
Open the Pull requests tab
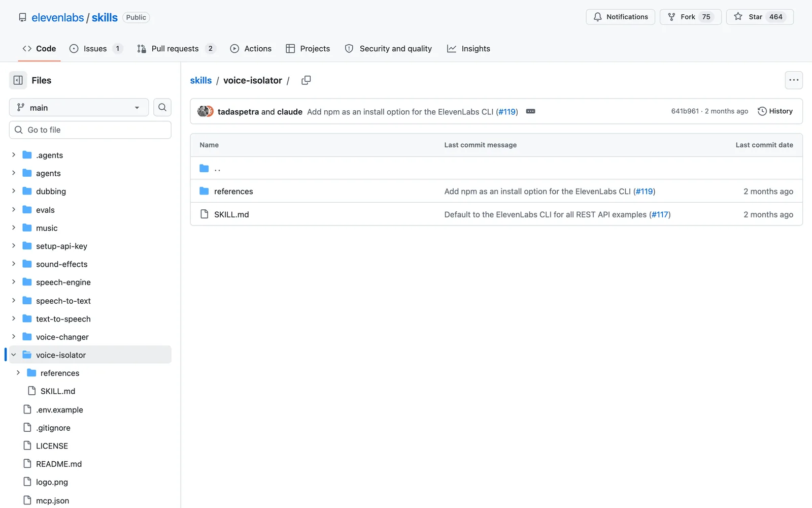click(176, 49)
